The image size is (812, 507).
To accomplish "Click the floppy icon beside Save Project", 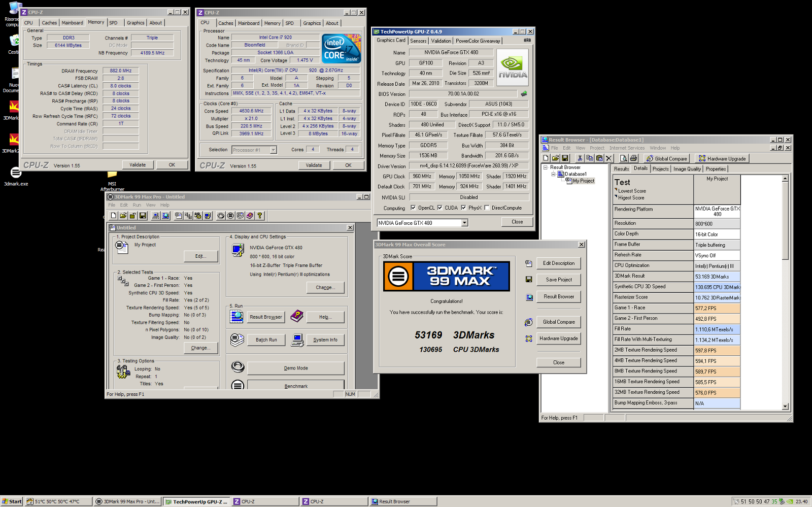I will (x=528, y=280).
